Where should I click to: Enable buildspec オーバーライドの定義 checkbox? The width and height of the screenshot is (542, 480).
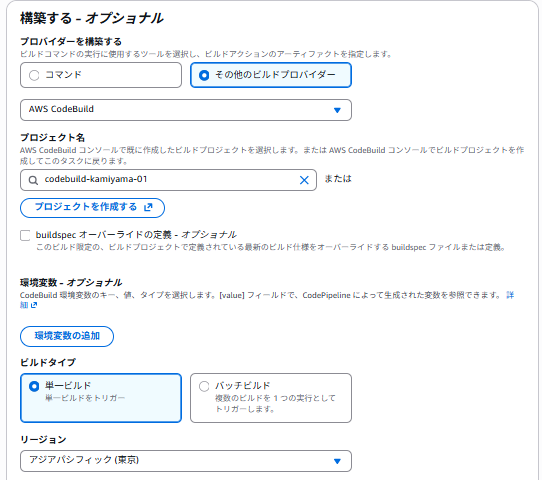click(25, 235)
